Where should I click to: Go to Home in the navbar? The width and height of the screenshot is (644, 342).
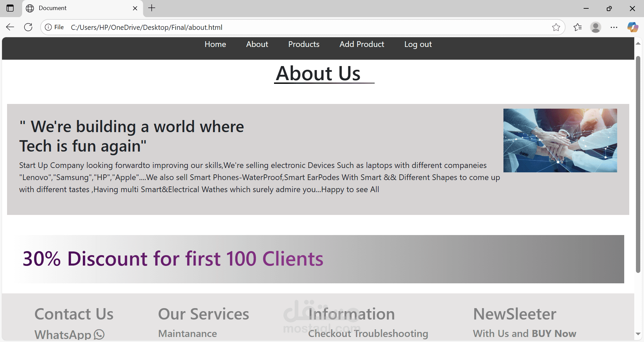[215, 44]
